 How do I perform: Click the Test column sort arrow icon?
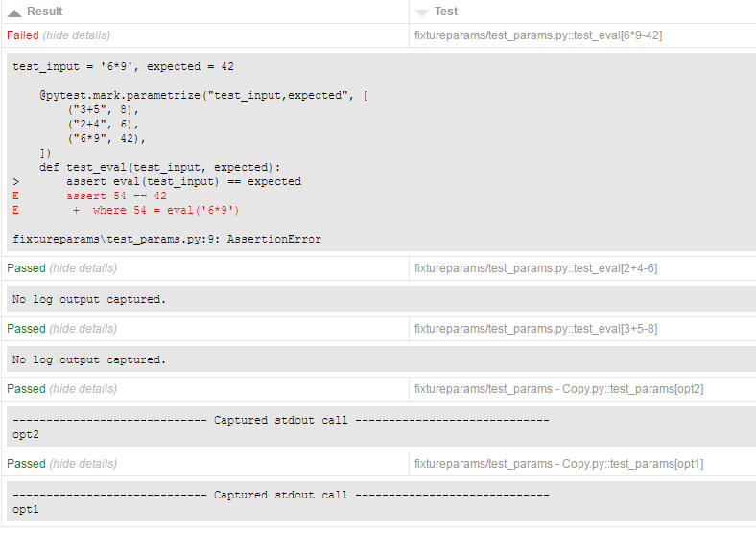pos(422,12)
